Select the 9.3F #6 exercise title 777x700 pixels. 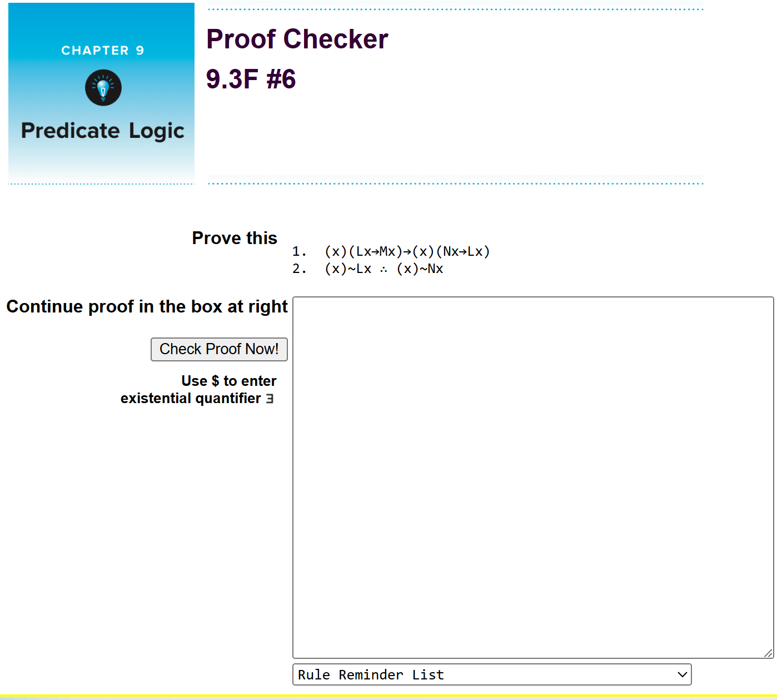pyautogui.click(x=251, y=79)
